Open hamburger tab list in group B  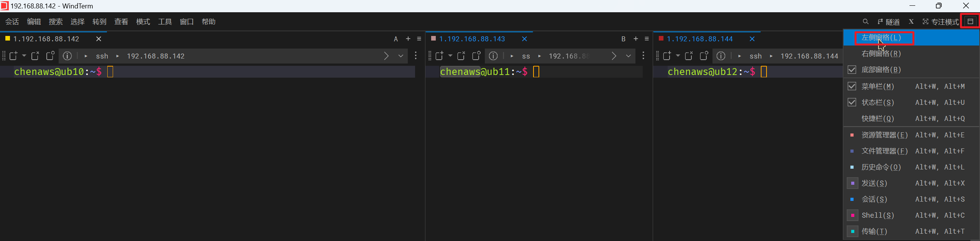coord(647,39)
